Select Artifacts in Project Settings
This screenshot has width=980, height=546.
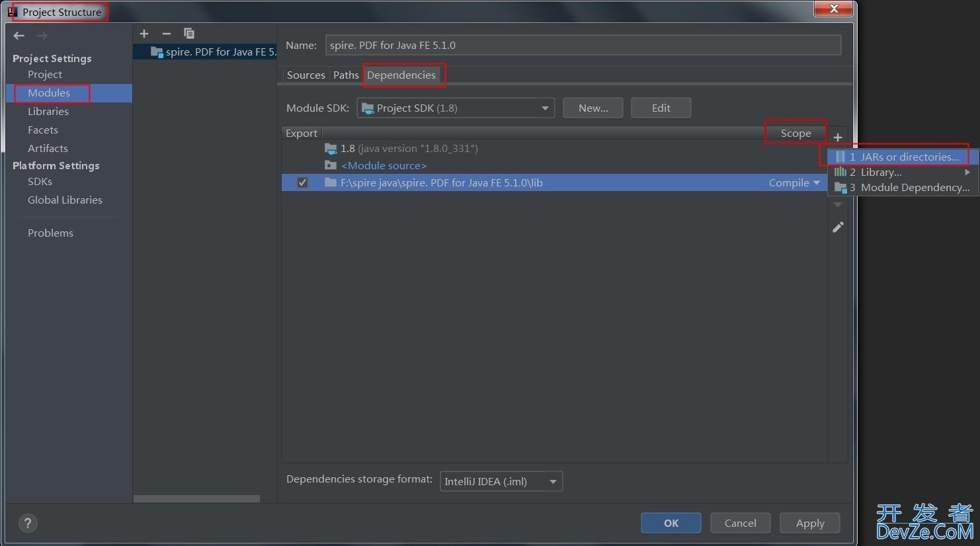[48, 149]
